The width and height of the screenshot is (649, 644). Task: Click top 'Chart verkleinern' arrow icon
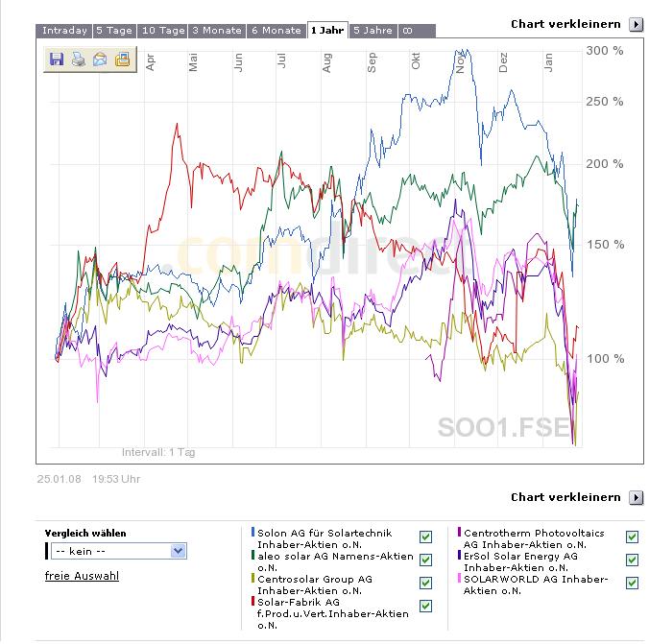click(x=636, y=24)
